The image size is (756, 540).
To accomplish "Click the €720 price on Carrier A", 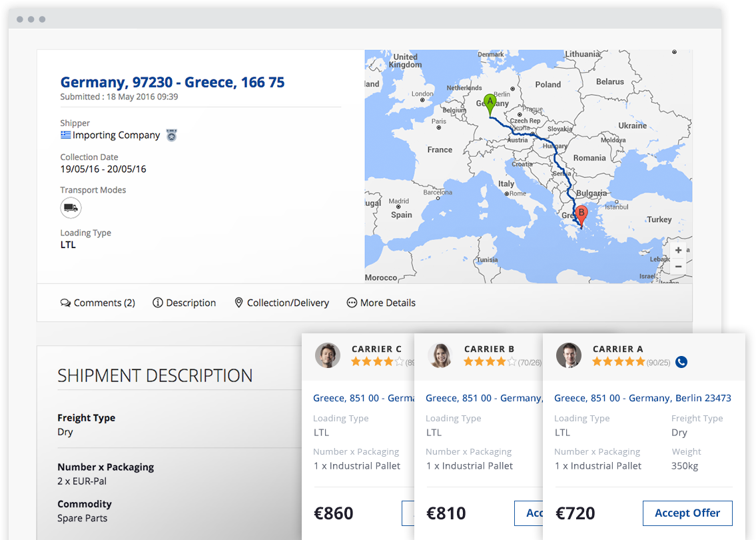I will [575, 513].
